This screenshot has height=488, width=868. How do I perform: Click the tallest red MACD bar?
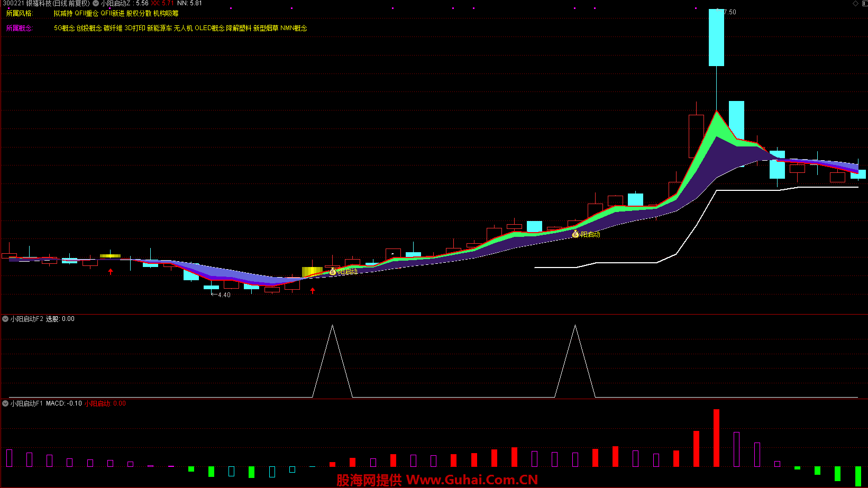pos(716,438)
